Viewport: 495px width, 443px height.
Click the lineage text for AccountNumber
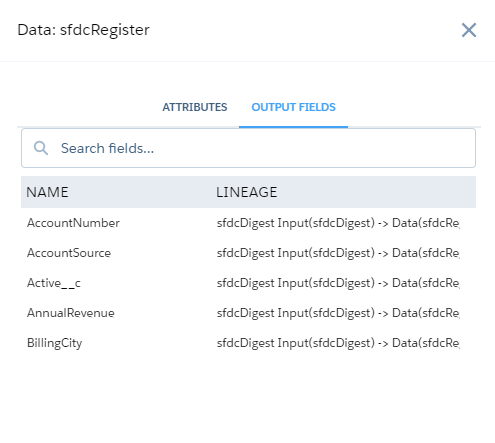[x=338, y=223]
